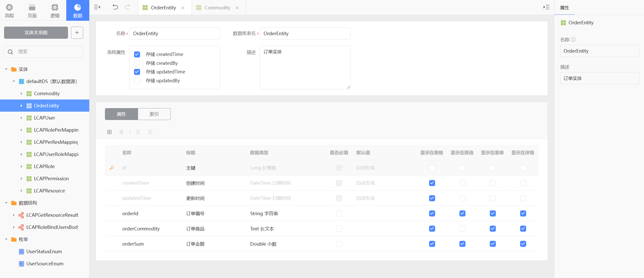Select 属性 tab in right panel
This screenshot has width=644, height=278.
(x=564, y=8)
